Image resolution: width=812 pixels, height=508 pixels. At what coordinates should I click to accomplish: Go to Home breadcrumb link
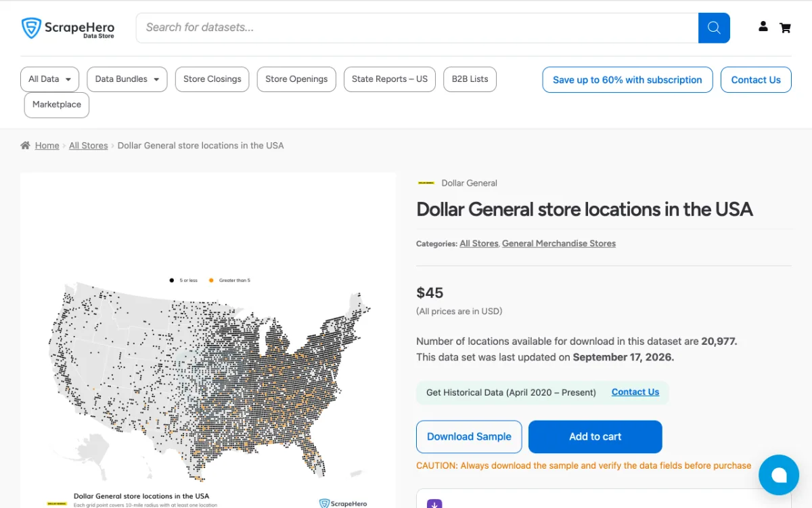(47, 146)
